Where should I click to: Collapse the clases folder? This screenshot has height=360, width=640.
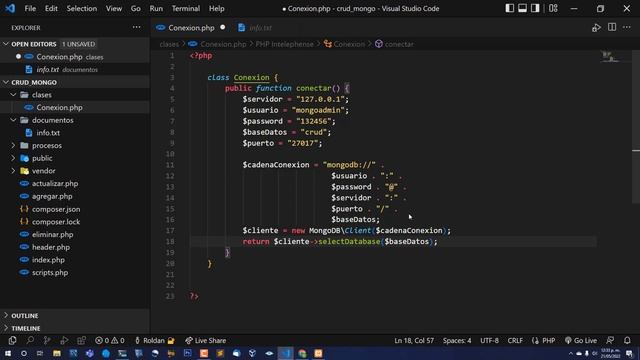click(13, 95)
